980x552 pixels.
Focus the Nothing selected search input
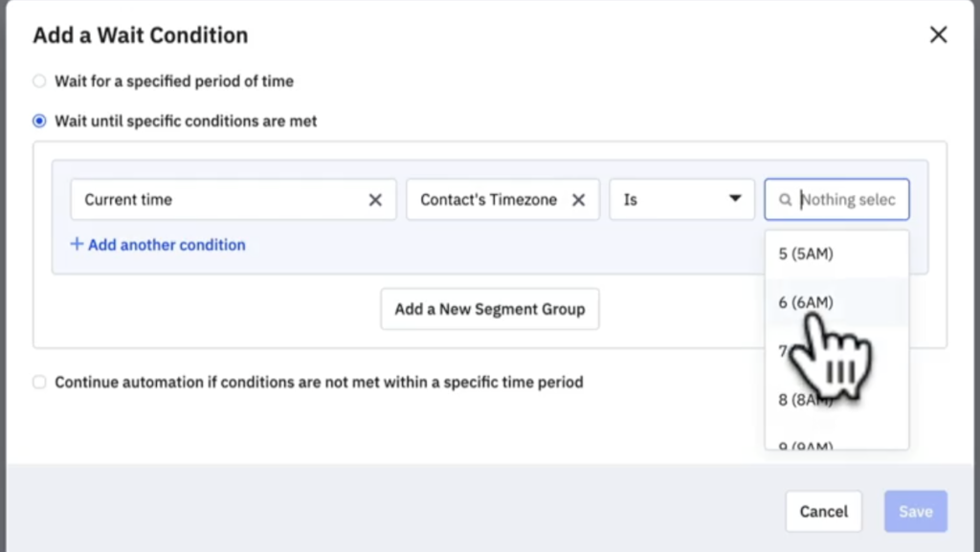click(848, 200)
